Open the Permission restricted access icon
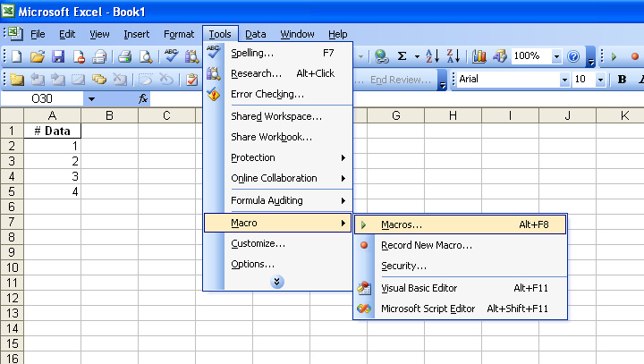 [79, 56]
